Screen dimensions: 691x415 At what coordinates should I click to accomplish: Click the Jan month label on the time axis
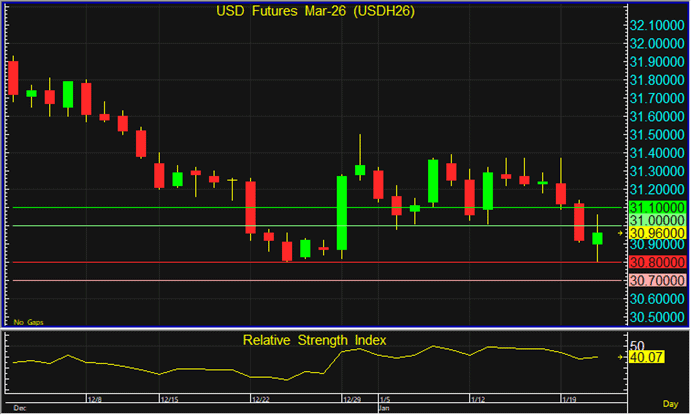384,408
